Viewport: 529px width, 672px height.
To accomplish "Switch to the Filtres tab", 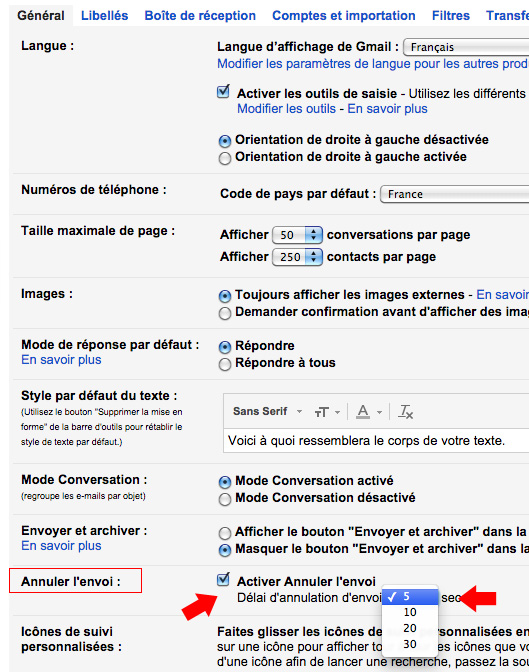I will (451, 15).
